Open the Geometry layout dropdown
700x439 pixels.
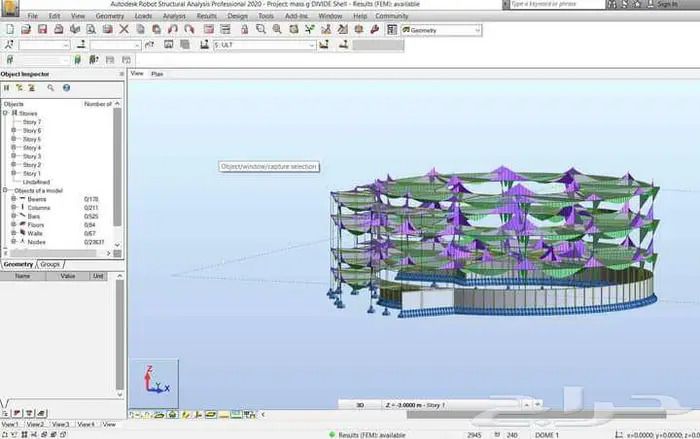tap(477, 30)
